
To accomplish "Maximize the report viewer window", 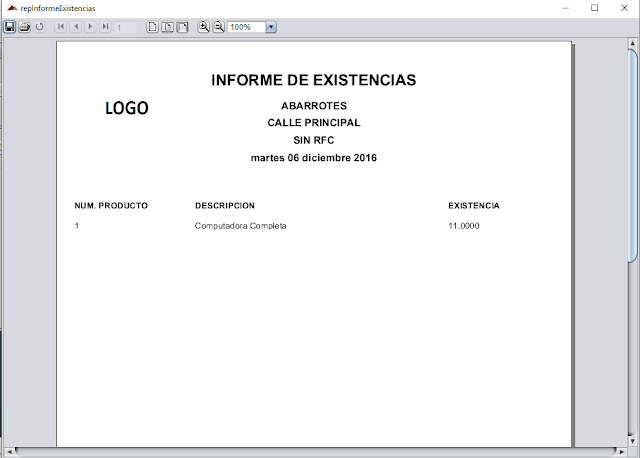I will coord(594,7).
